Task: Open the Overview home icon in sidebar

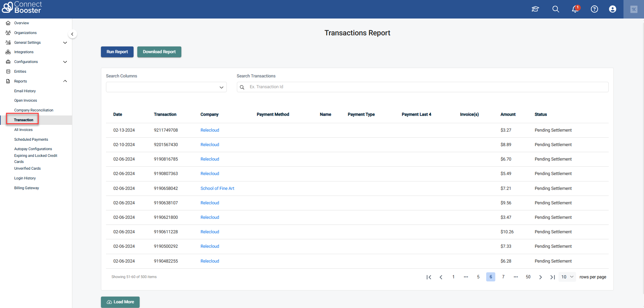Action: (8, 23)
